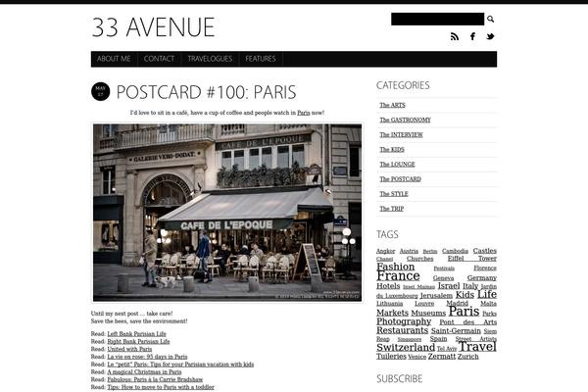The width and height of the screenshot is (588, 392).
Task: Click the Madrid tag
Action: pos(457,303)
